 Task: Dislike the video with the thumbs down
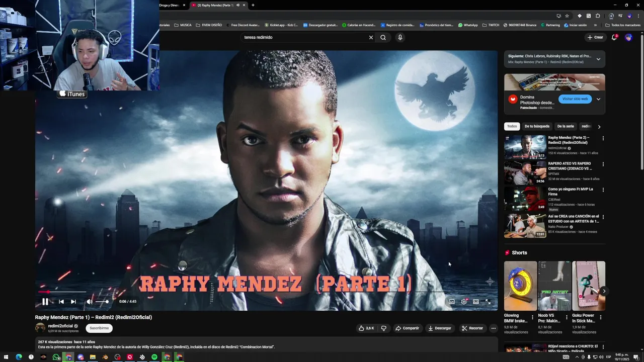tap(383, 328)
